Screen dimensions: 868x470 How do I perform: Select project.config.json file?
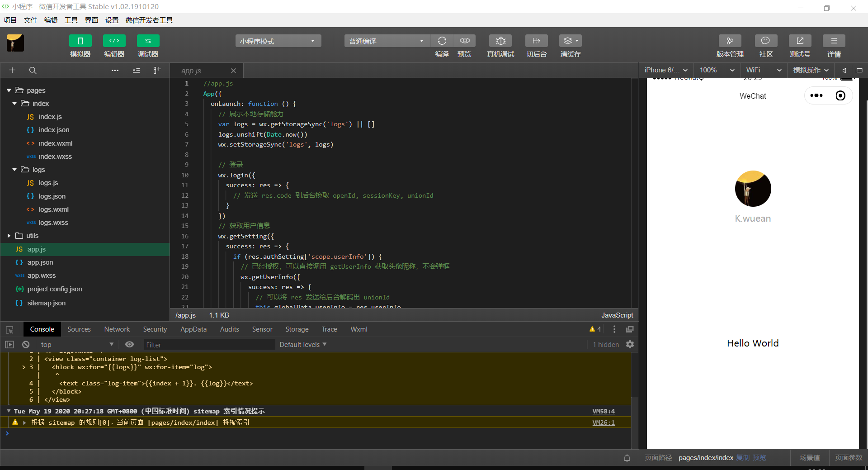coord(55,289)
